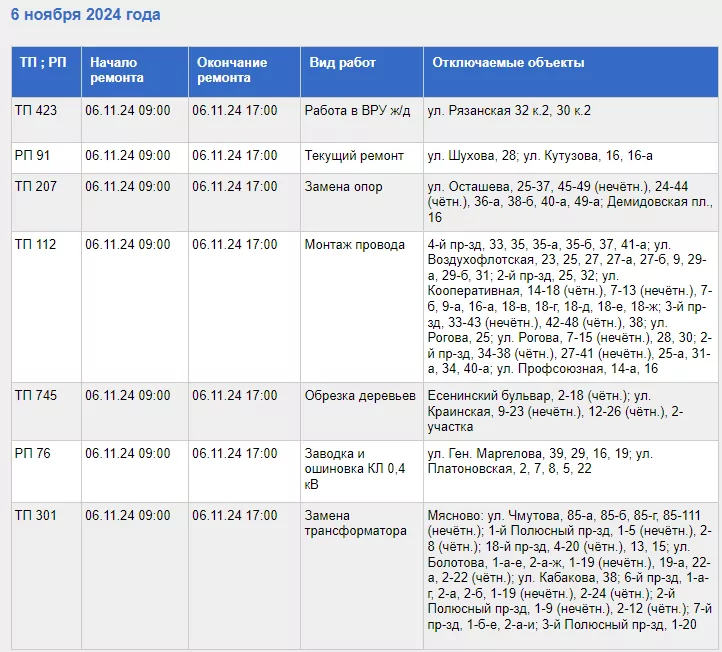Click the '6 ноября 2024 года' heading
This screenshot has height=652, width=722.
(x=86, y=14)
